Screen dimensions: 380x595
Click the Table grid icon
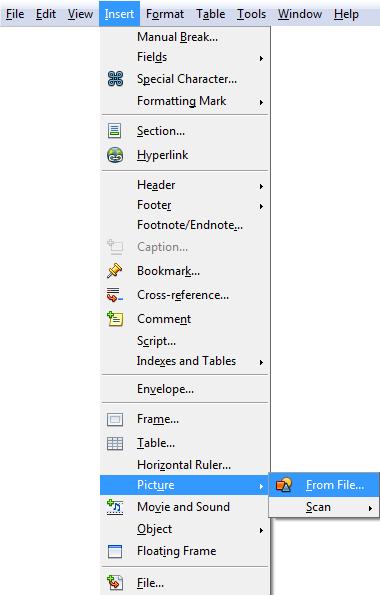point(115,443)
